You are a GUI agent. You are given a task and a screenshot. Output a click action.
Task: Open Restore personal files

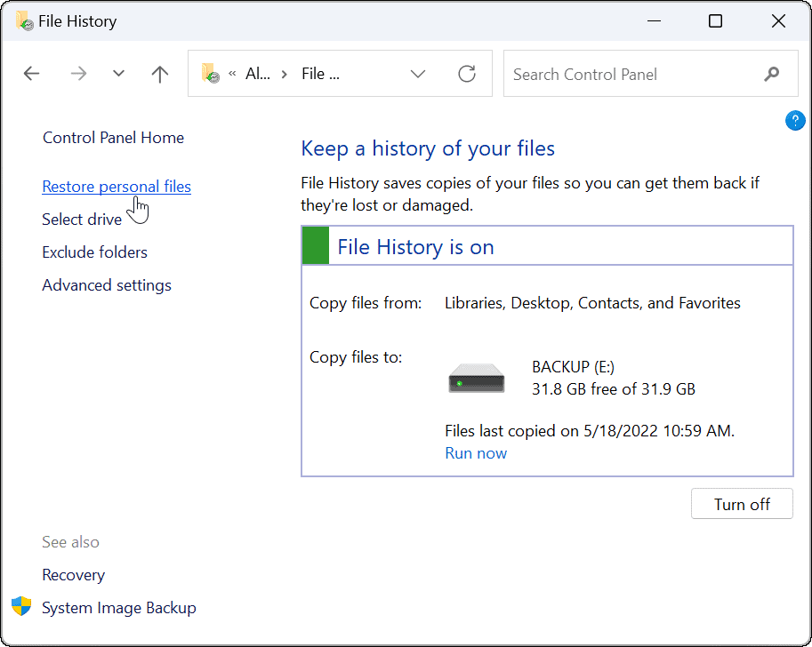(117, 186)
